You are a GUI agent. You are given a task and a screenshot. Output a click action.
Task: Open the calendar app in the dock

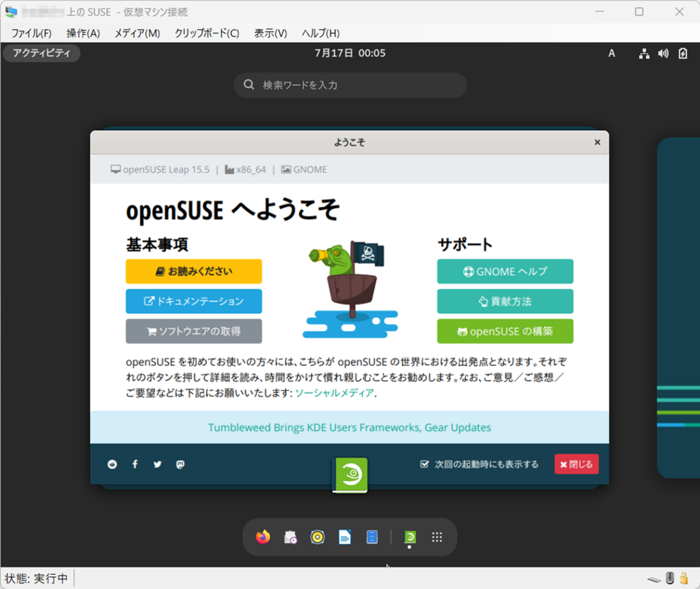(290, 537)
